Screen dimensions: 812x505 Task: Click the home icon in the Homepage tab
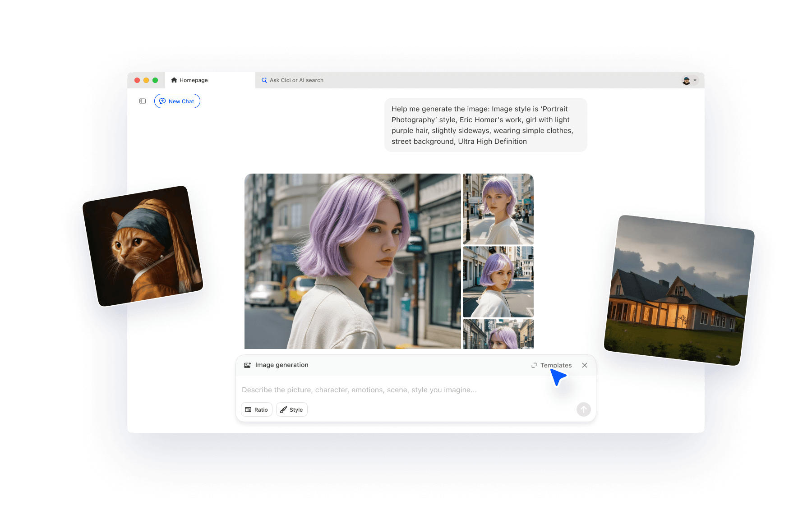click(174, 80)
